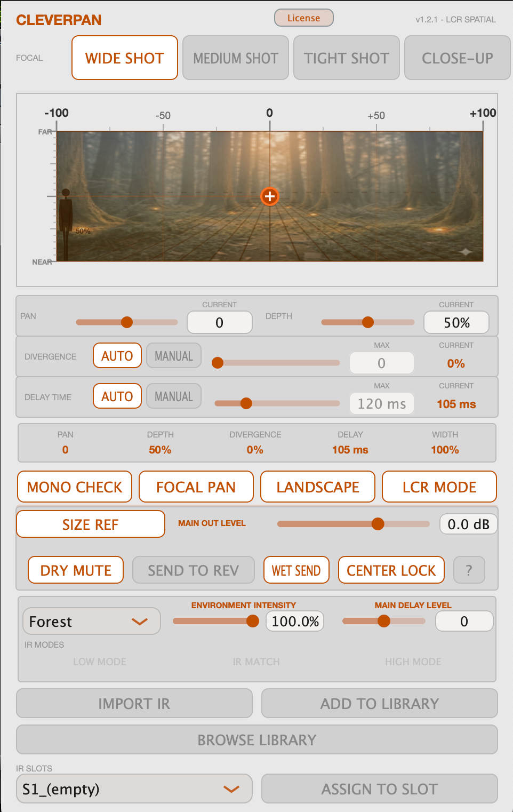Click the PAN slider handle

click(x=127, y=322)
